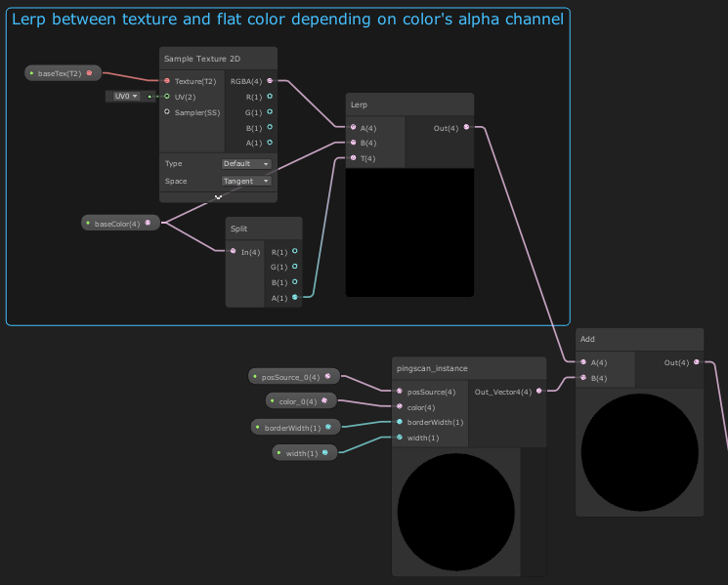Click the Add node's Out(4) port

[x=696, y=362]
